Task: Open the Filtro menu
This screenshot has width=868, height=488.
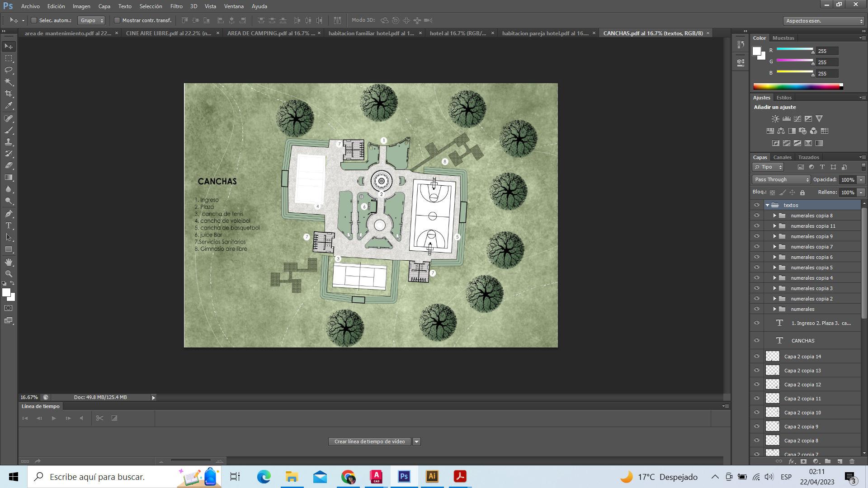Action: [x=176, y=6]
